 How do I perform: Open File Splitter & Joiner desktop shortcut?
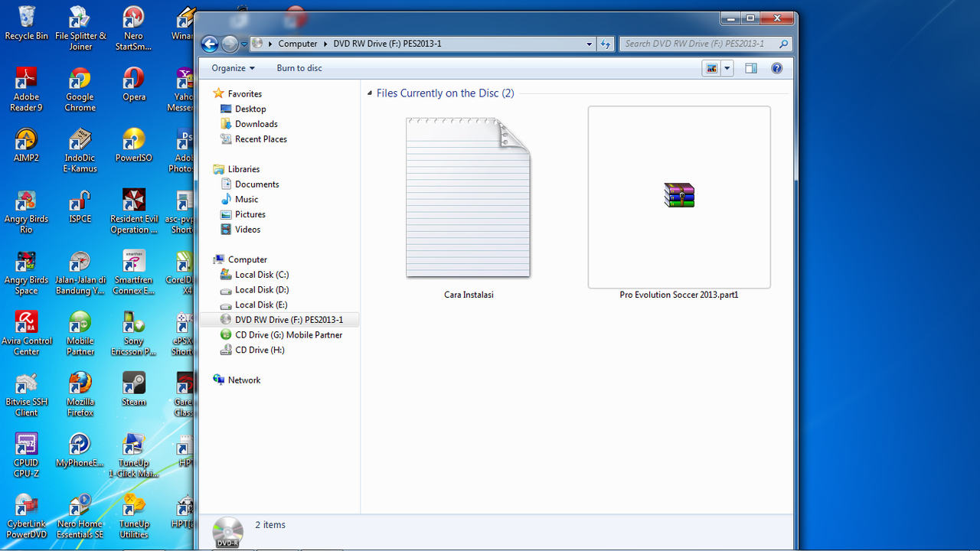click(80, 28)
